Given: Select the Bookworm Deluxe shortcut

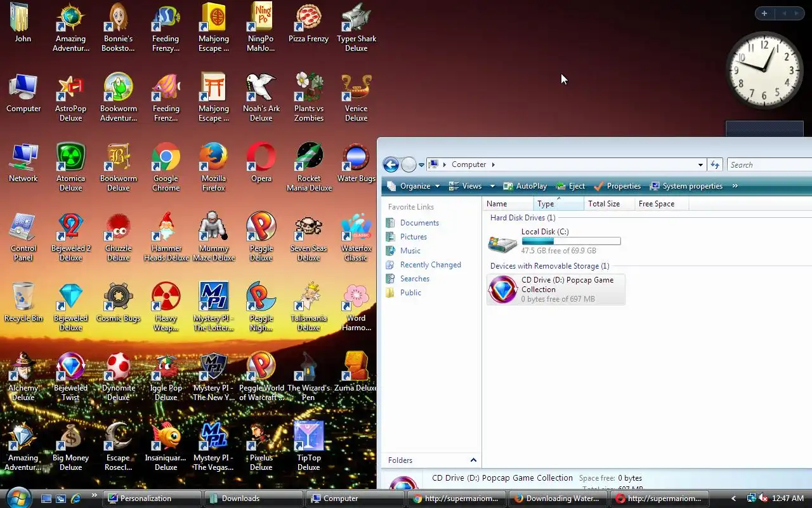Looking at the screenshot, I should (x=119, y=166).
